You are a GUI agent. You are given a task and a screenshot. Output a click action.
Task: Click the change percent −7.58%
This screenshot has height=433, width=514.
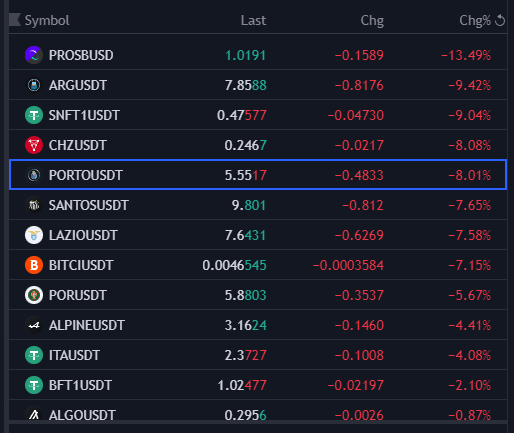(x=469, y=235)
